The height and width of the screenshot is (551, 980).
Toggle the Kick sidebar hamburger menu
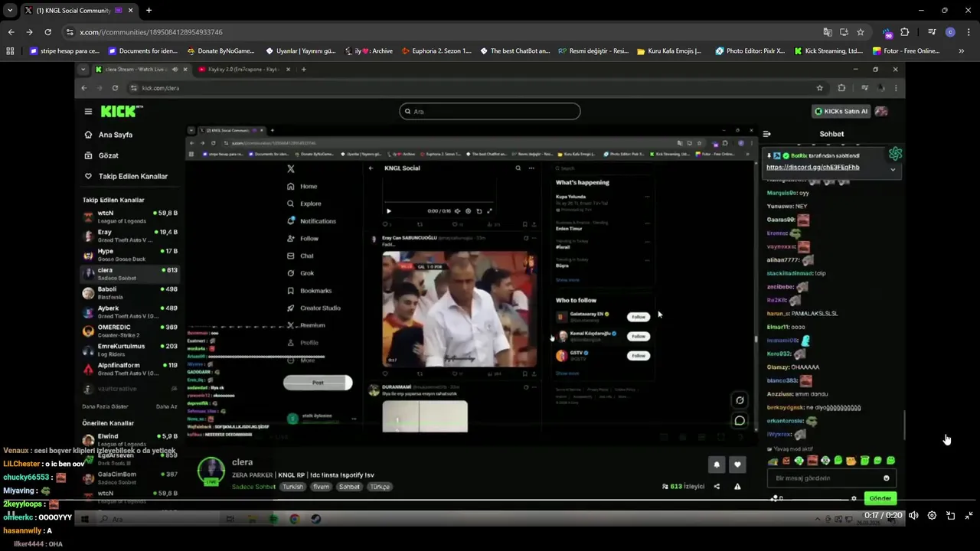tap(88, 111)
